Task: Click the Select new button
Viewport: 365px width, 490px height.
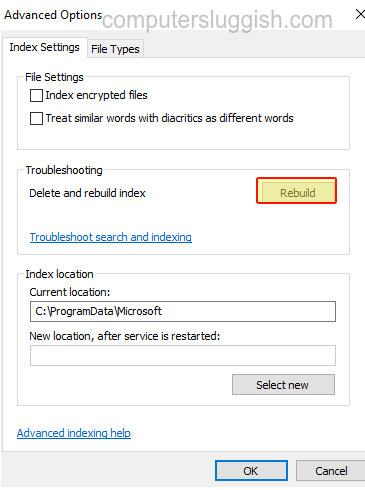Action: tap(283, 385)
